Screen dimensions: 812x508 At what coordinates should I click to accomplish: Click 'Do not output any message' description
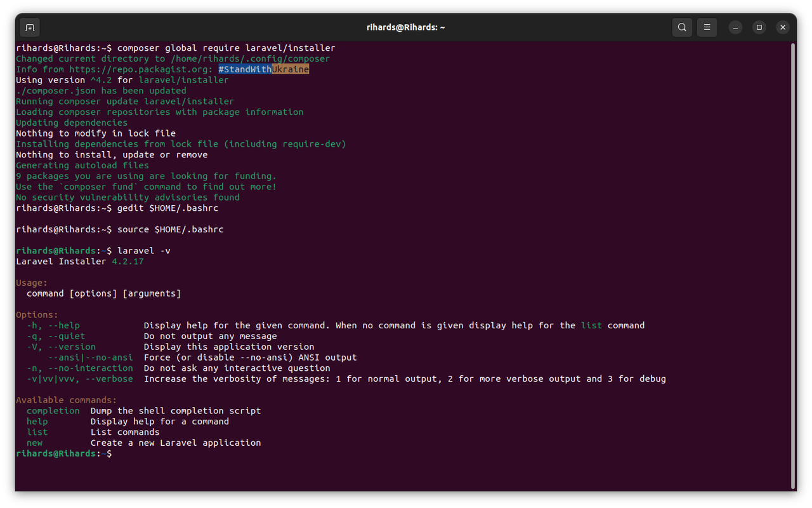coord(211,336)
